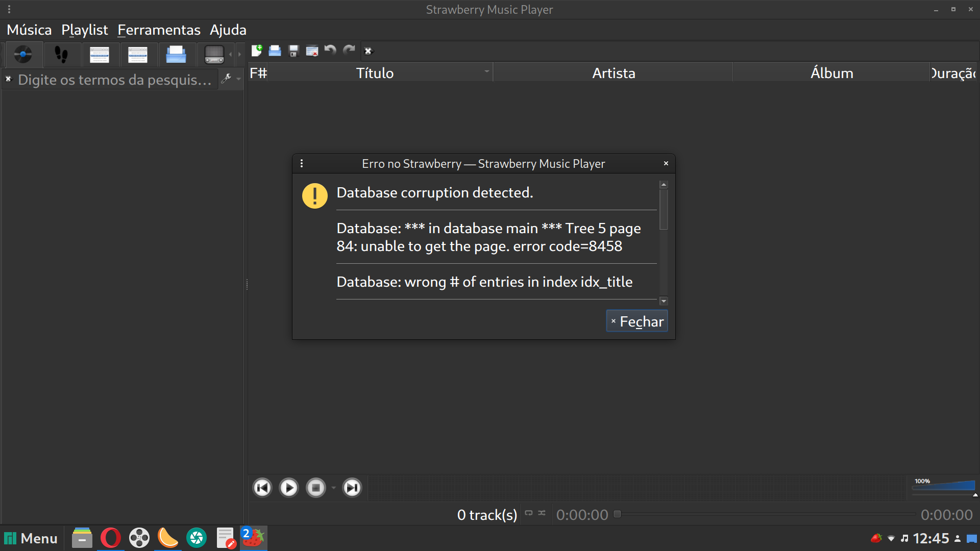Screen dimensions: 980x551
Task: Switch to Strawberry in the taskbar
Action: [x=253, y=538]
